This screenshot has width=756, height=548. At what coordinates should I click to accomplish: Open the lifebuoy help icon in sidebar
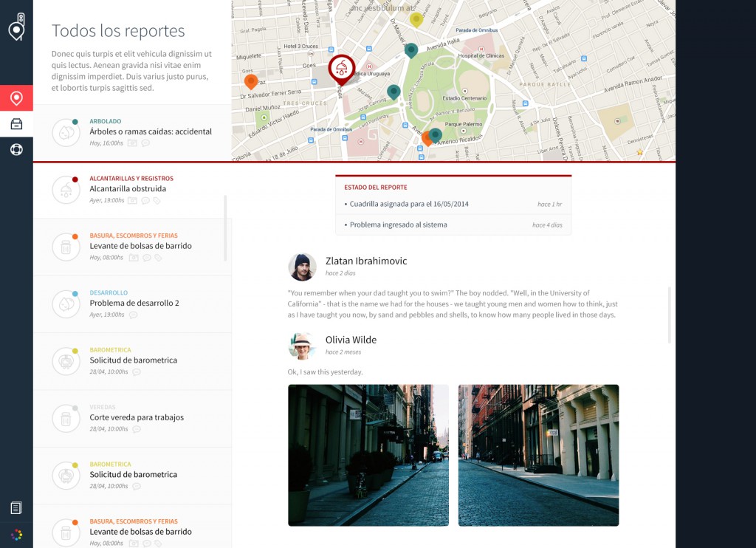coord(16,149)
